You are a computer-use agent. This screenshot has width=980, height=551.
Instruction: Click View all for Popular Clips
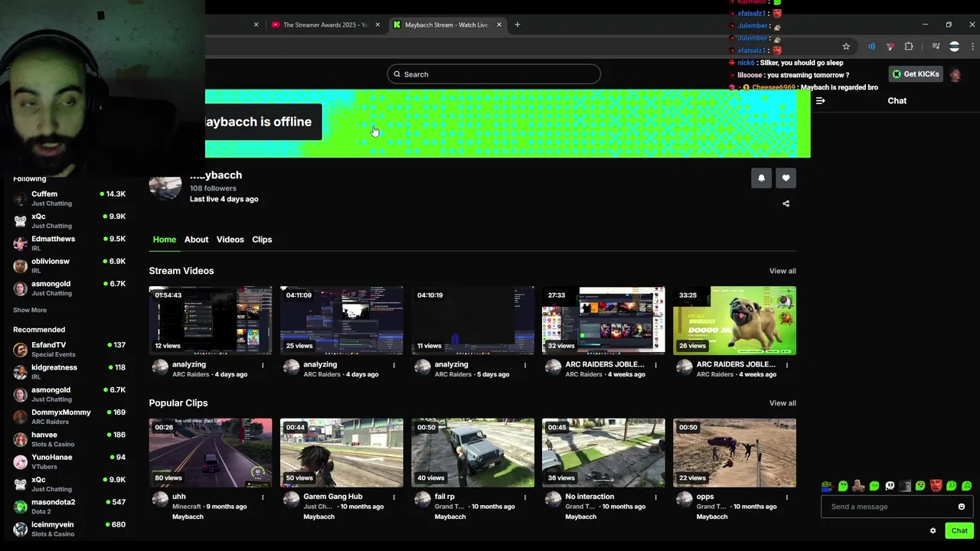[782, 403]
